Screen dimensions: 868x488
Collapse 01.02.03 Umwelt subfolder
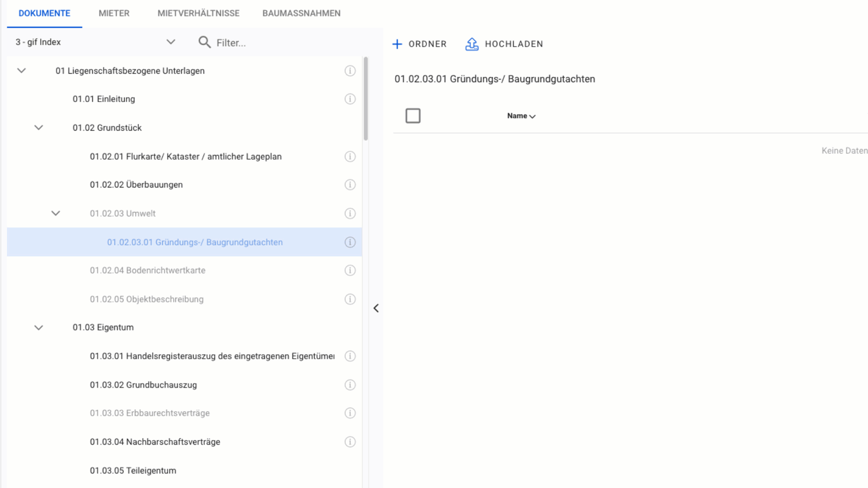tap(56, 213)
